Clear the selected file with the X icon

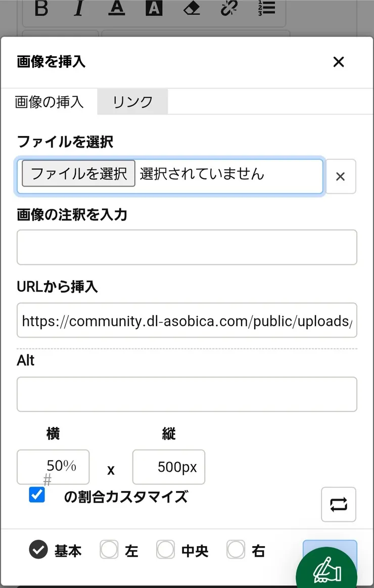pos(341,176)
